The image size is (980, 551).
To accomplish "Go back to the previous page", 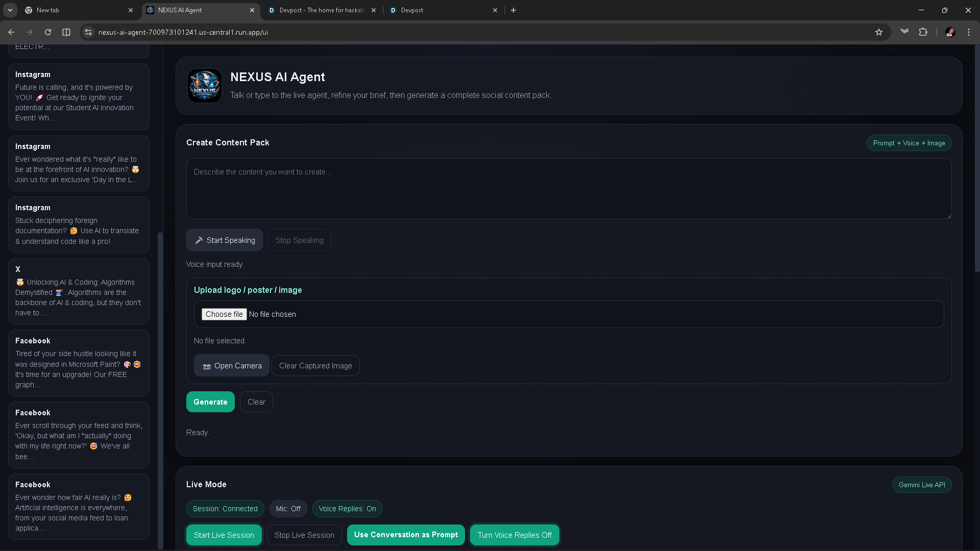I will (x=11, y=32).
